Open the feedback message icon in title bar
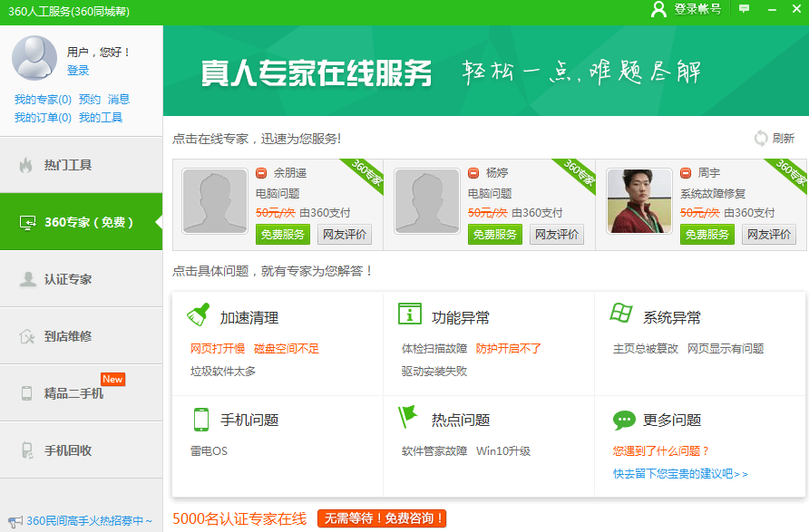Image resolution: width=809 pixels, height=532 pixels. pyautogui.click(x=745, y=8)
